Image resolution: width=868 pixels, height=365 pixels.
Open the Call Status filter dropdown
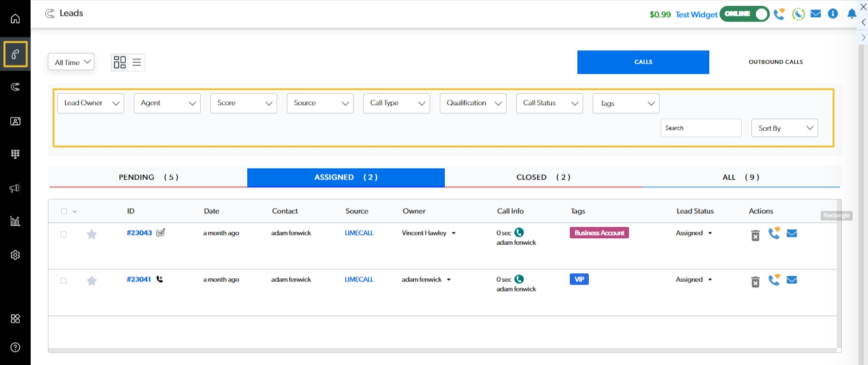click(x=549, y=103)
